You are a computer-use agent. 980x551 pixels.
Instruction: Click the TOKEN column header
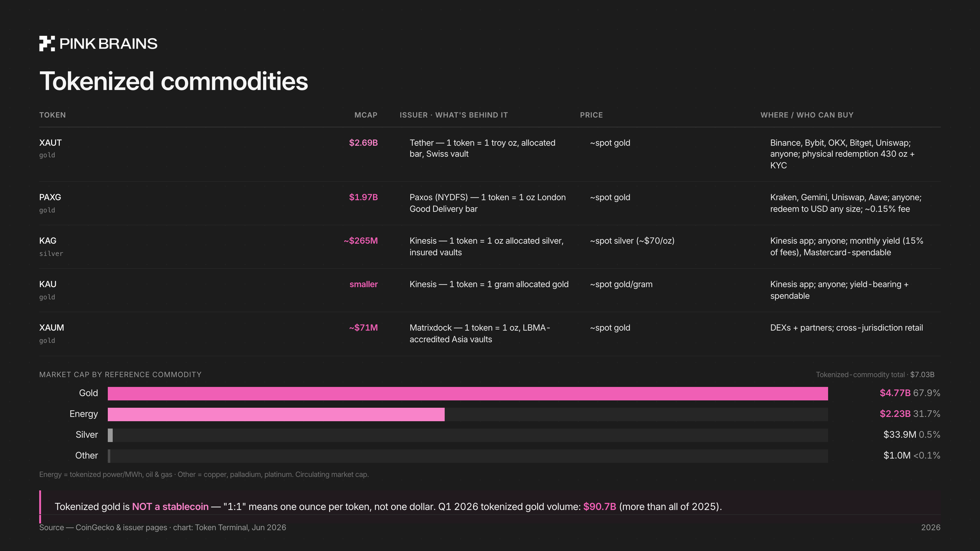tap(52, 115)
